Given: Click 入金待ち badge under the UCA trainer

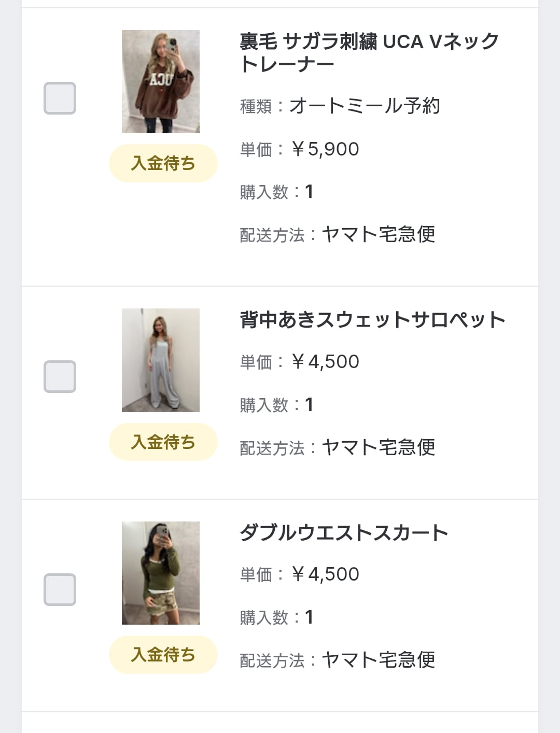Looking at the screenshot, I should pyautogui.click(x=163, y=163).
